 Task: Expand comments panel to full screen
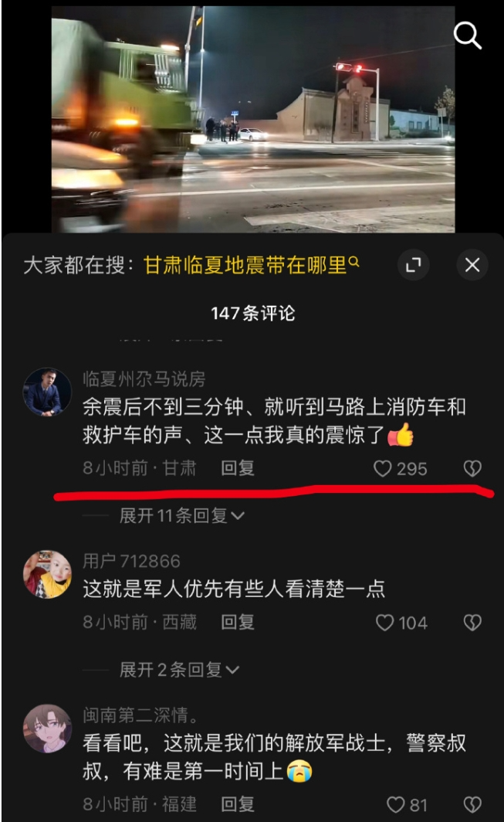(x=414, y=265)
